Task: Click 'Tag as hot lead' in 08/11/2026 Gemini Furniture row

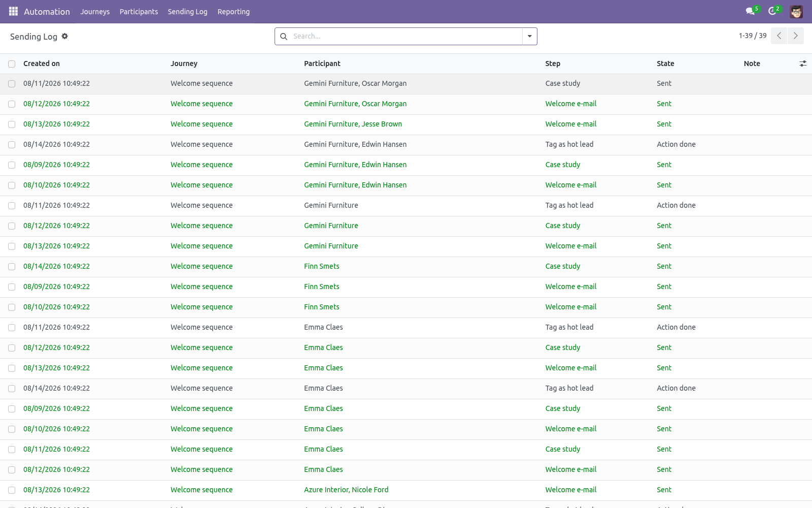Action: (569, 205)
